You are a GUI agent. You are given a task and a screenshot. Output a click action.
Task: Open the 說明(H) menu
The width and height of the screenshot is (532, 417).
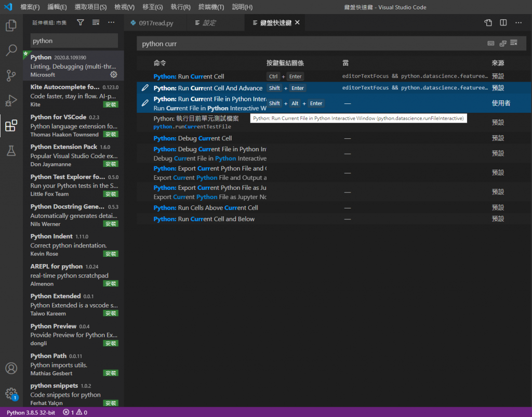[x=242, y=7]
